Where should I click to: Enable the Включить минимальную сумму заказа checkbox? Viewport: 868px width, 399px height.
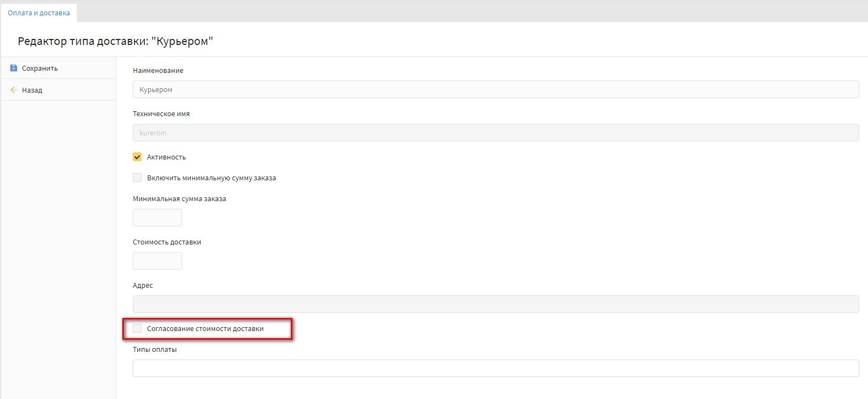137,178
